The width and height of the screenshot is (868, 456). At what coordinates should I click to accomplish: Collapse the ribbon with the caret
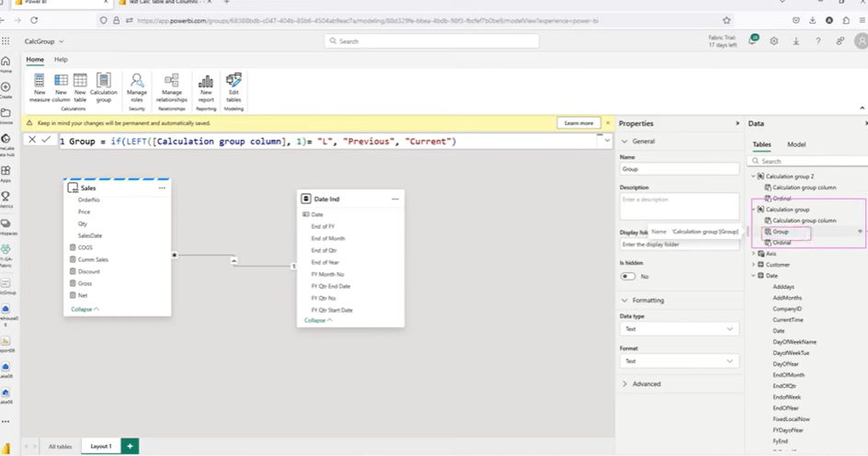pyautogui.click(x=862, y=108)
